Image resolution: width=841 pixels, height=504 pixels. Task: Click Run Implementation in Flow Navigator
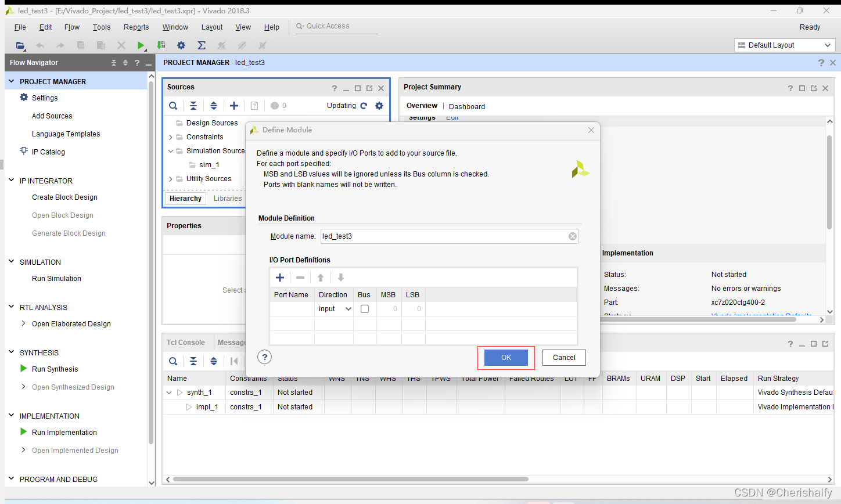click(x=64, y=433)
